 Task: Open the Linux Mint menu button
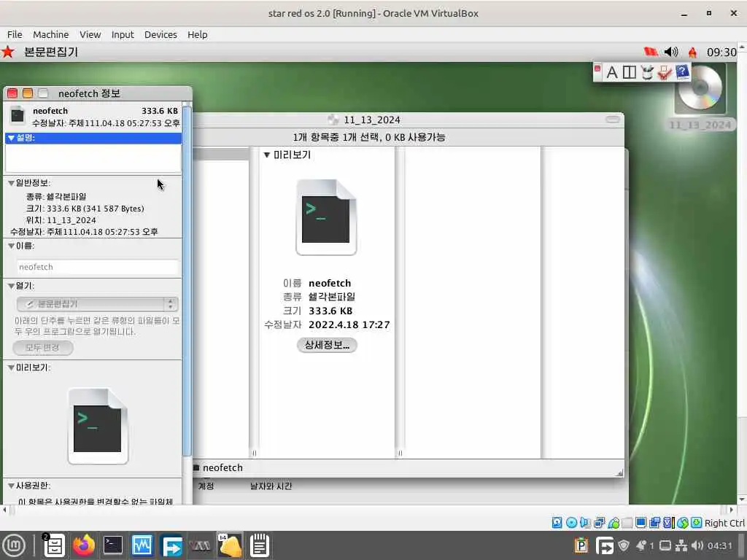coord(13,545)
